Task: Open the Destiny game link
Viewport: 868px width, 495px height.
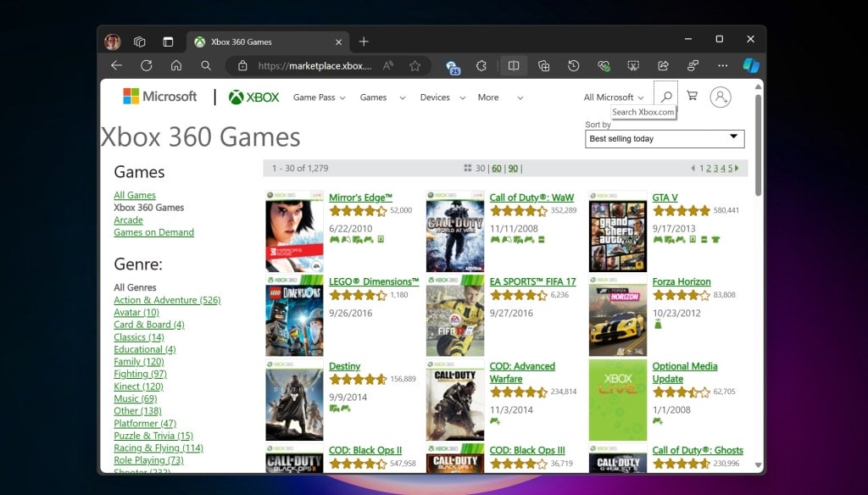Action: coord(344,366)
